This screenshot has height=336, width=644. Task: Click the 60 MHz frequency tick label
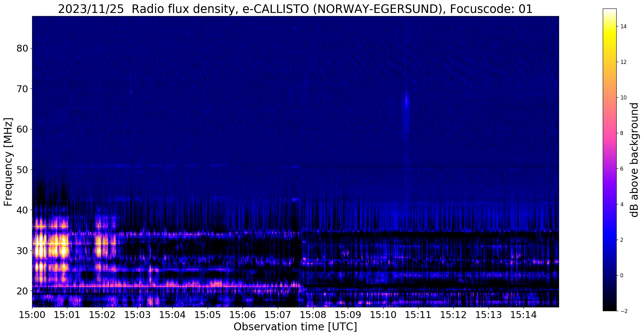[x=22, y=129]
